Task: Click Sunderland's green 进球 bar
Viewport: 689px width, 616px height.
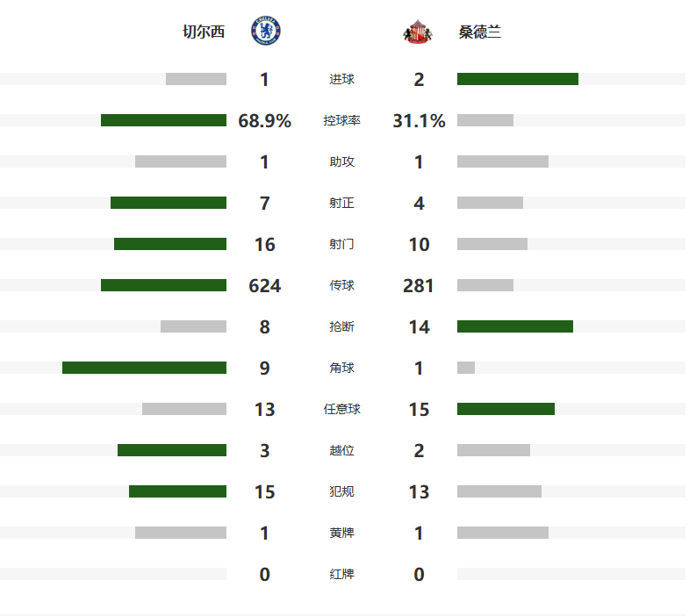Action: [x=517, y=79]
